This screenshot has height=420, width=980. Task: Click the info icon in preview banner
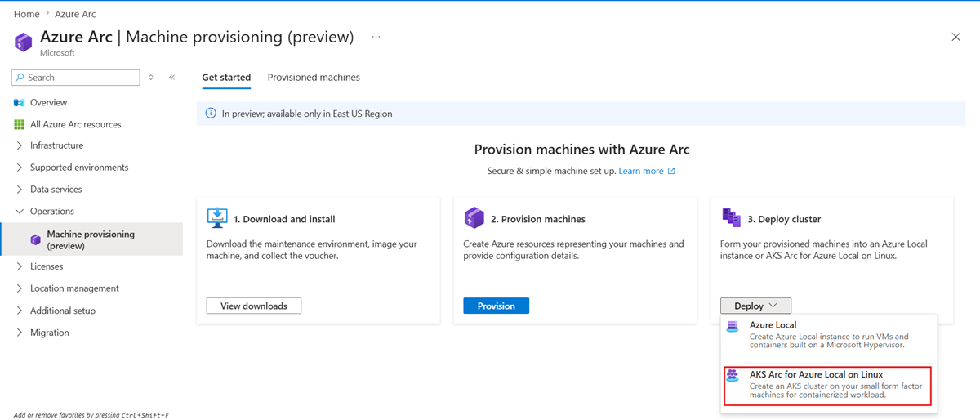pos(211,114)
